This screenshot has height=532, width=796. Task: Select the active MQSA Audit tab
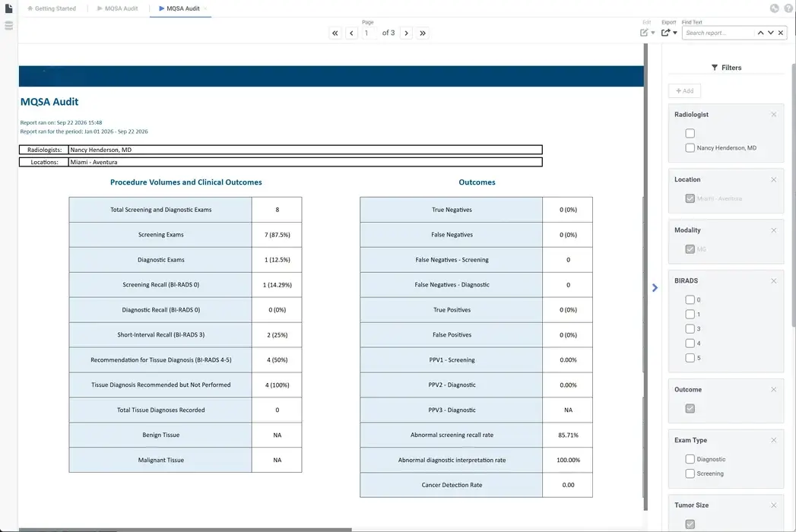[179, 8]
